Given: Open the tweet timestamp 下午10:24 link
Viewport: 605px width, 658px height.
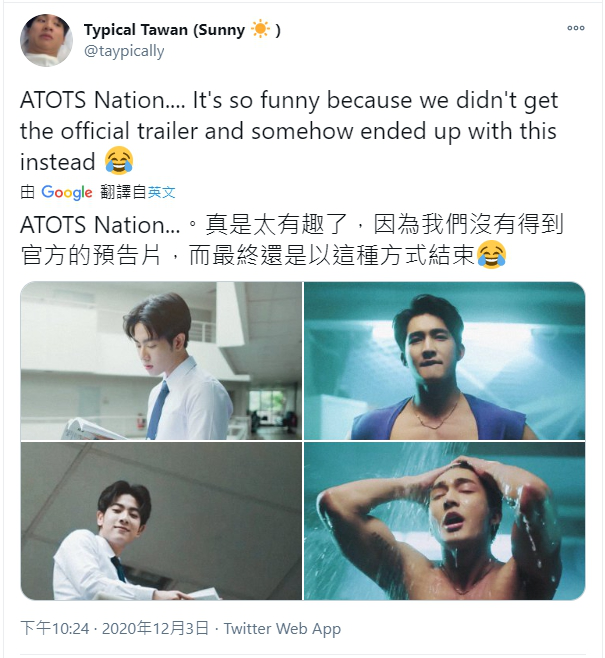Looking at the screenshot, I should (55, 628).
